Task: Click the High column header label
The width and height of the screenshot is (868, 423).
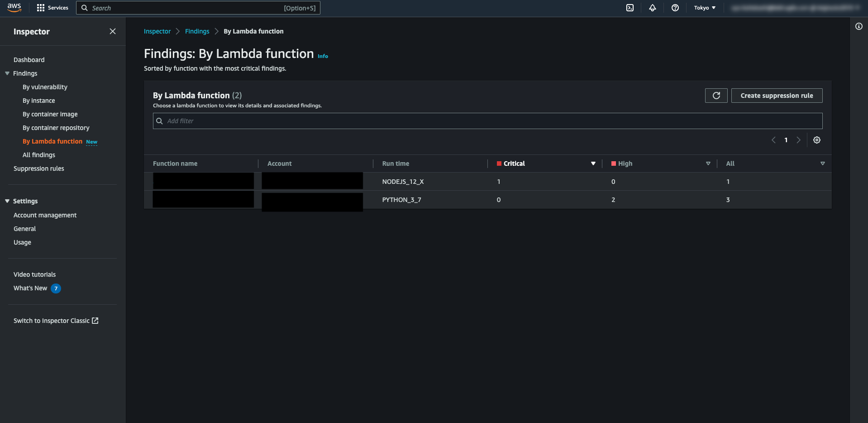Action: point(625,163)
